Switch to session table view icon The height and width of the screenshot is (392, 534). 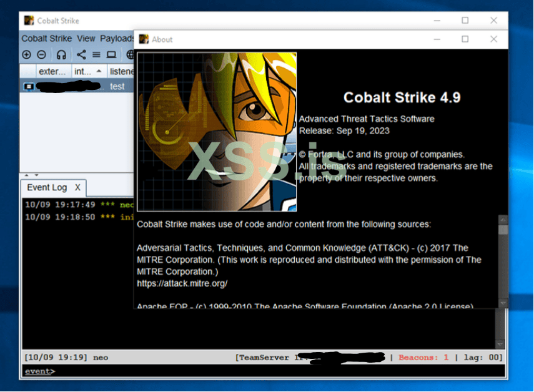(96, 54)
